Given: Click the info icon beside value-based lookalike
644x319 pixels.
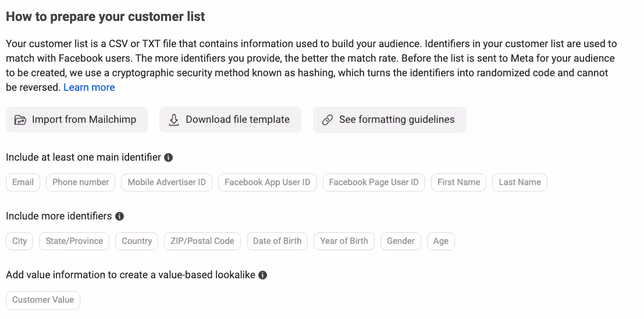Looking at the screenshot, I should 262,275.
